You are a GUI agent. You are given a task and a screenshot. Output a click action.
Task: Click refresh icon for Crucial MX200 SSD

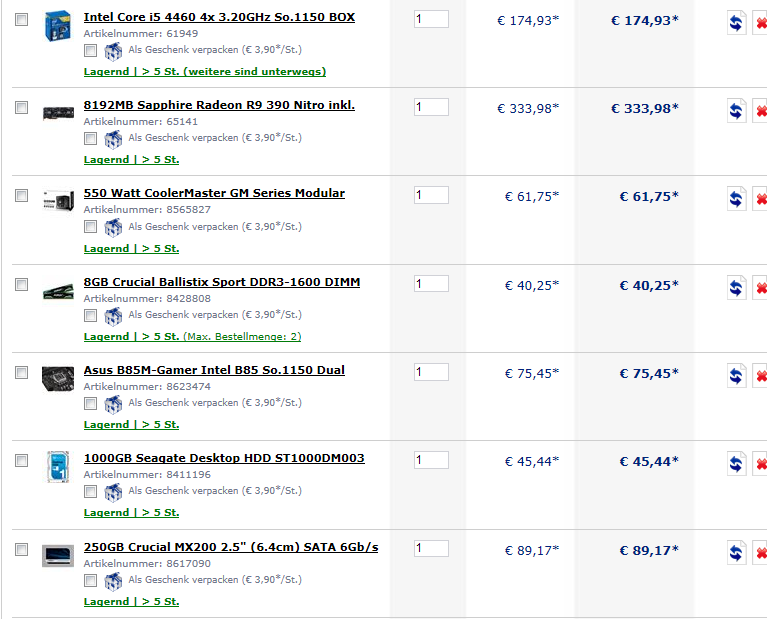[x=736, y=553]
